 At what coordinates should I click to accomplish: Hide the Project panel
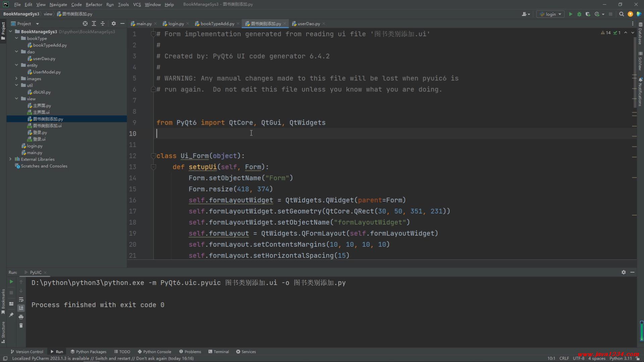(122, 23)
